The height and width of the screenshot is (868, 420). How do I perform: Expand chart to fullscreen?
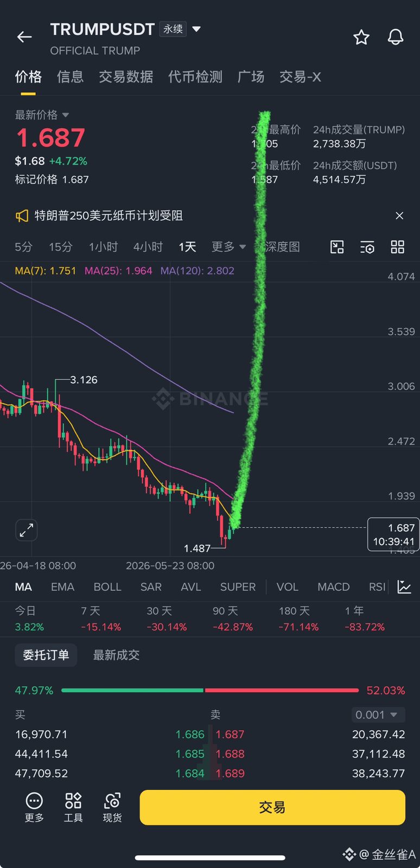coord(26,530)
